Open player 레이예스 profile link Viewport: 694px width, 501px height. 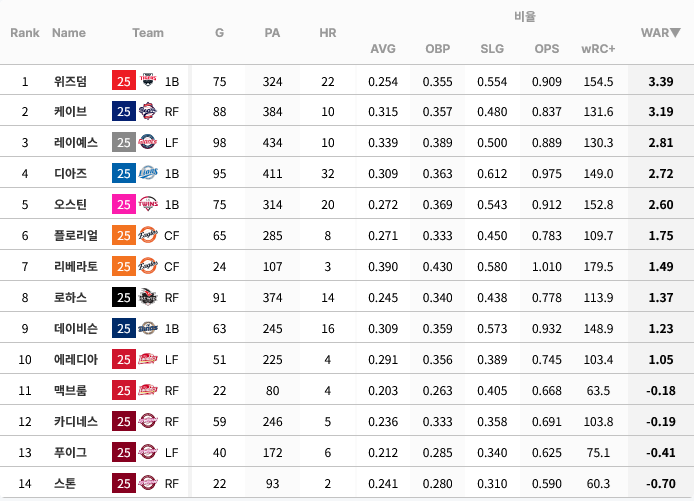[x=76, y=143]
